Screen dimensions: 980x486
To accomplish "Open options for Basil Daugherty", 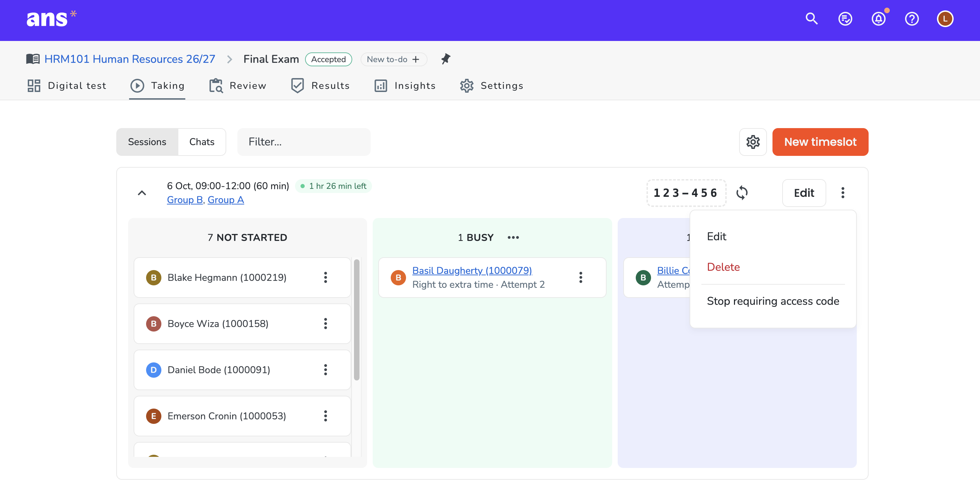I will (581, 277).
